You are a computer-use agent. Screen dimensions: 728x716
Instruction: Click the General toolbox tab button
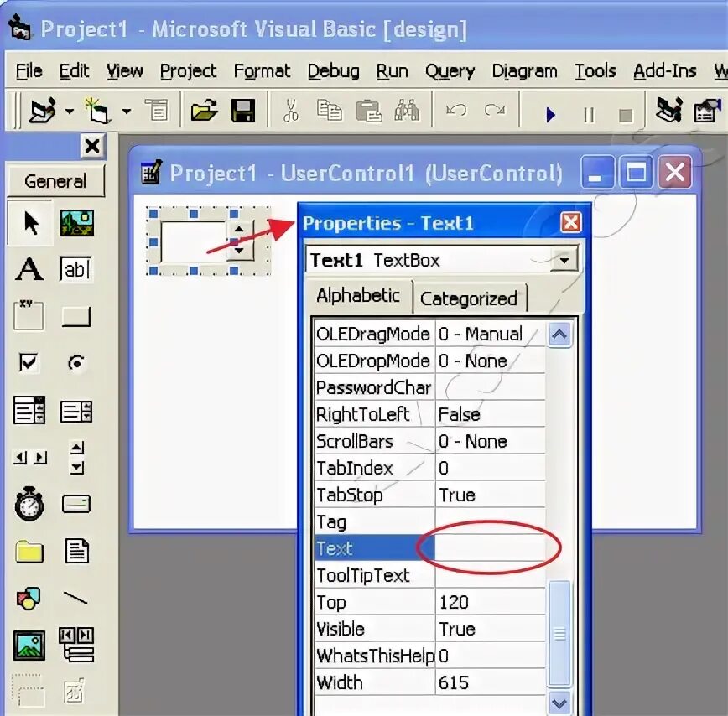[55, 181]
